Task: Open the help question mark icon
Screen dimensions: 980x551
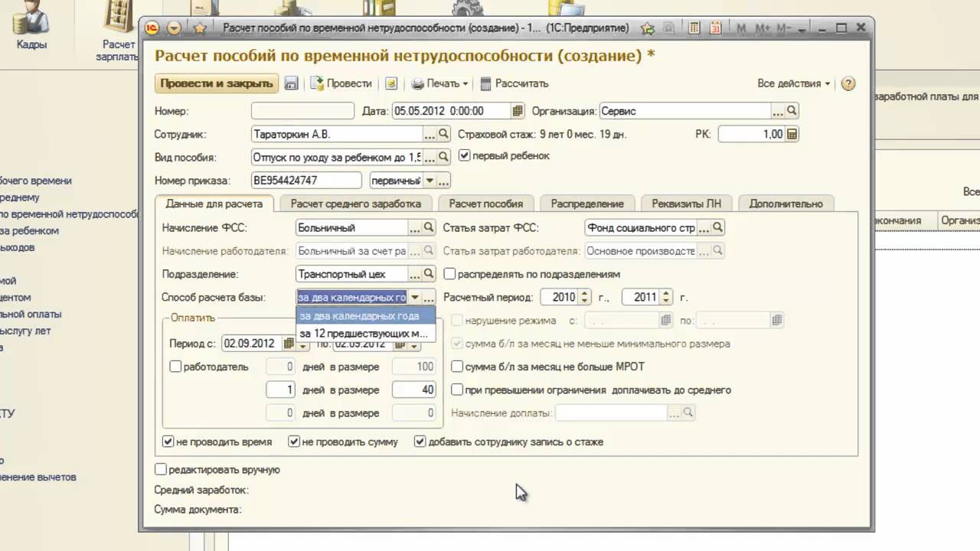Action: (848, 83)
